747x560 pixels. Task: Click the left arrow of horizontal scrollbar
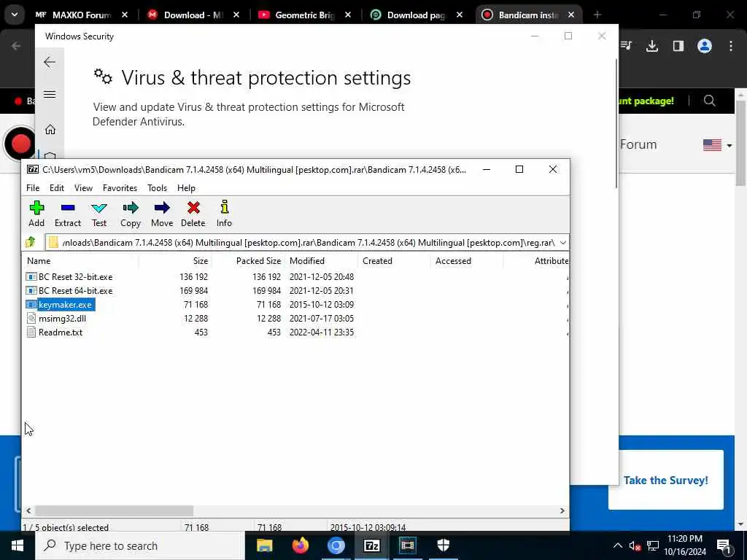28,510
